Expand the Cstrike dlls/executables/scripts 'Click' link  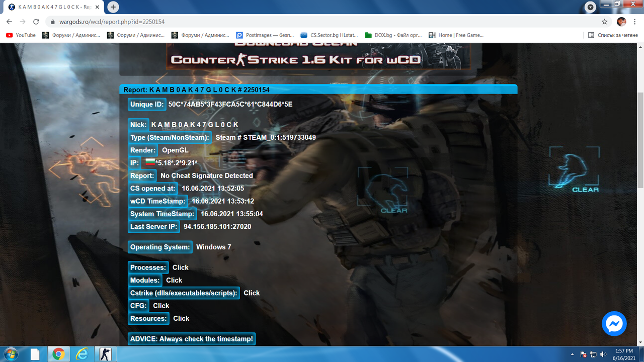[x=252, y=293]
